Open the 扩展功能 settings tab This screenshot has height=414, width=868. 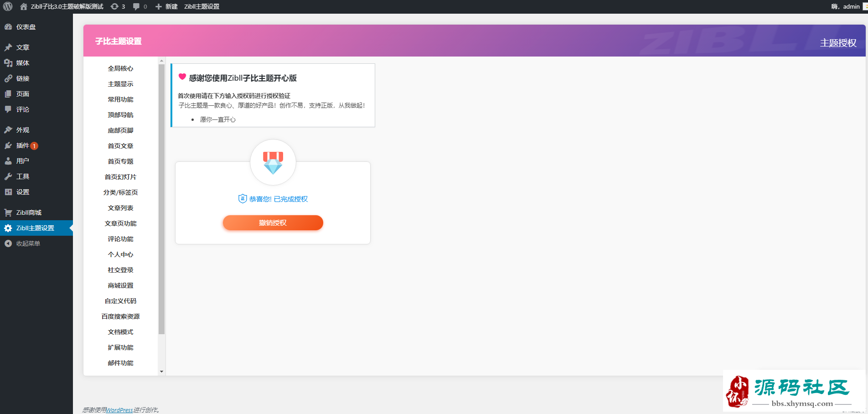pos(120,347)
